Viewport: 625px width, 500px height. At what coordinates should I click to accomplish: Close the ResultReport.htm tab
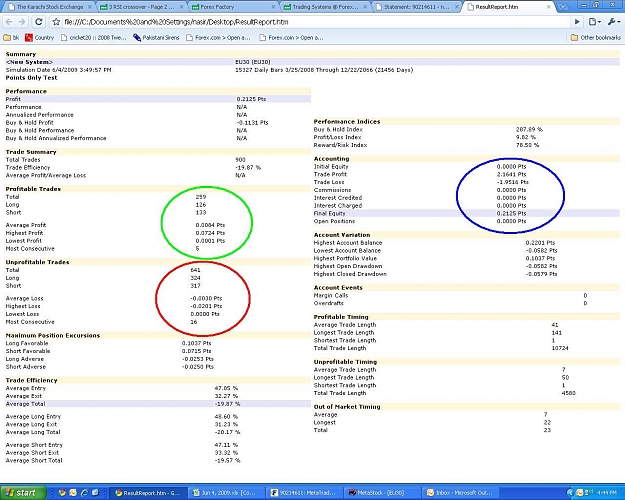[549, 7]
